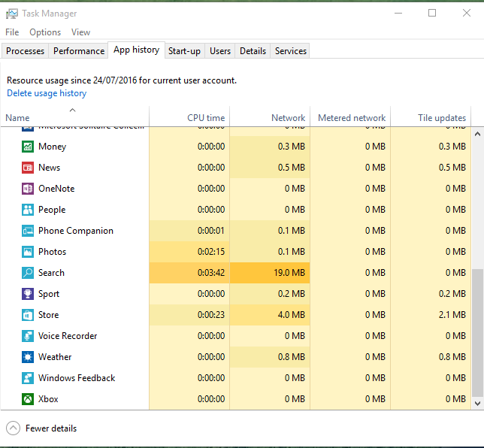Viewport: 484px width, 448px height.
Task: Click the Weather sun icon
Action: click(28, 357)
